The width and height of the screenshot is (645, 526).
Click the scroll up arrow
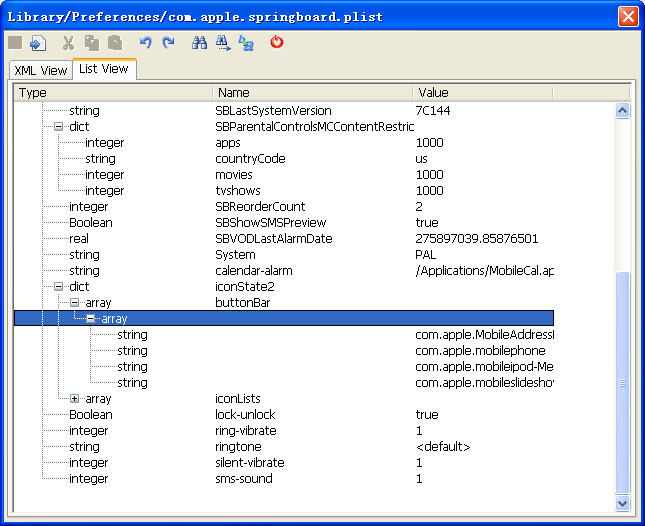(622, 111)
